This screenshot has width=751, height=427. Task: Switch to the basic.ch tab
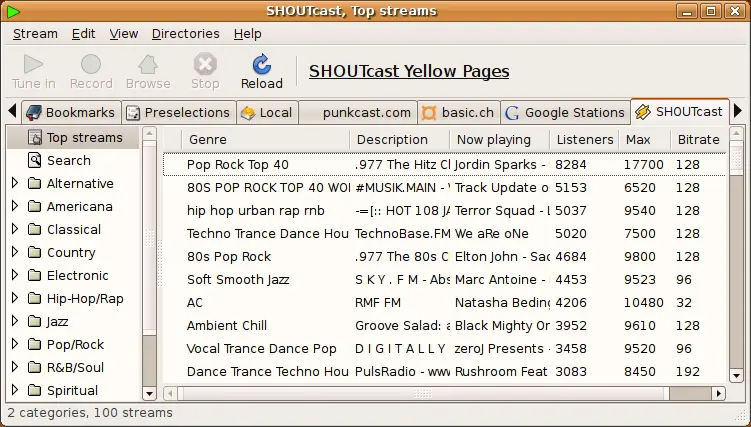point(458,112)
